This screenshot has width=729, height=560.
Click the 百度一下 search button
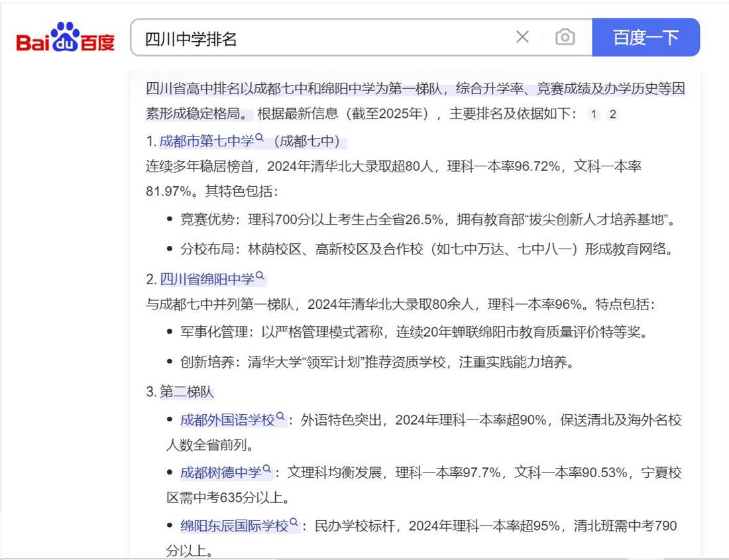(645, 37)
